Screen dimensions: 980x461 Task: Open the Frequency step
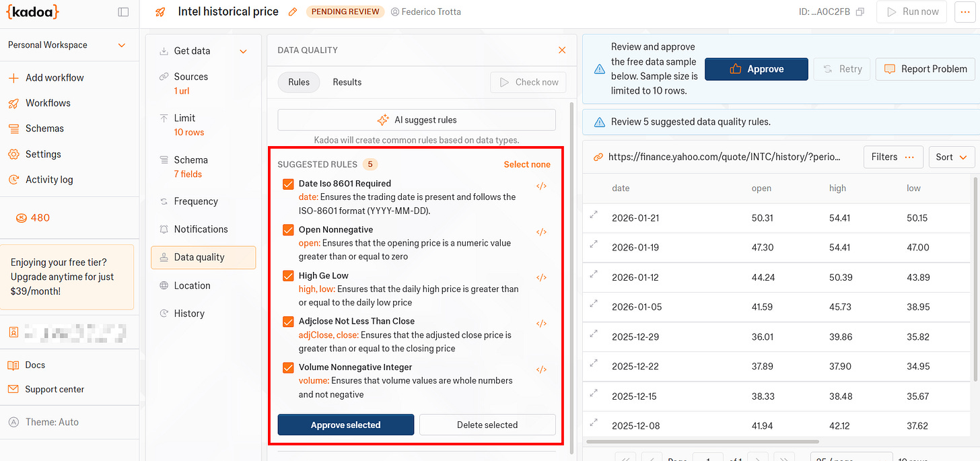(203, 201)
